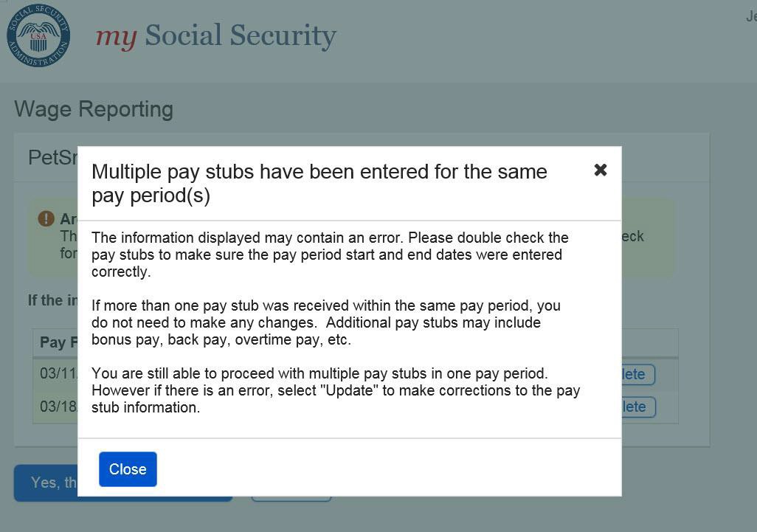Dismiss the dialog with the X icon
757x532 pixels.
tap(601, 170)
